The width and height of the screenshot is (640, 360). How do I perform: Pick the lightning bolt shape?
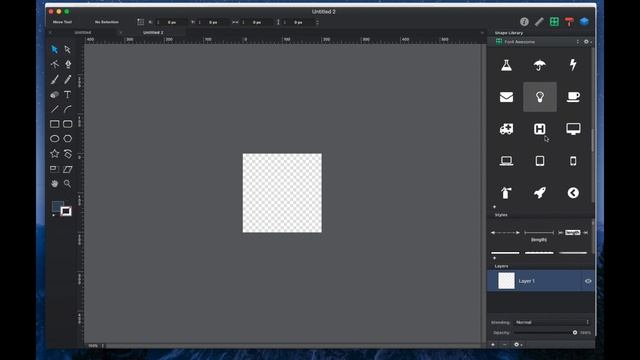(x=573, y=65)
